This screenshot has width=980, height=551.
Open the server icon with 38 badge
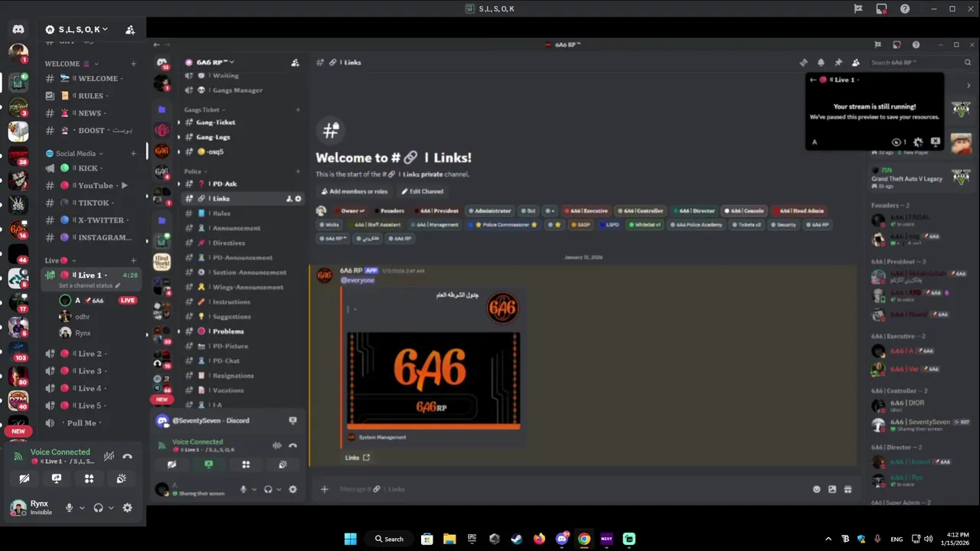[18, 156]
